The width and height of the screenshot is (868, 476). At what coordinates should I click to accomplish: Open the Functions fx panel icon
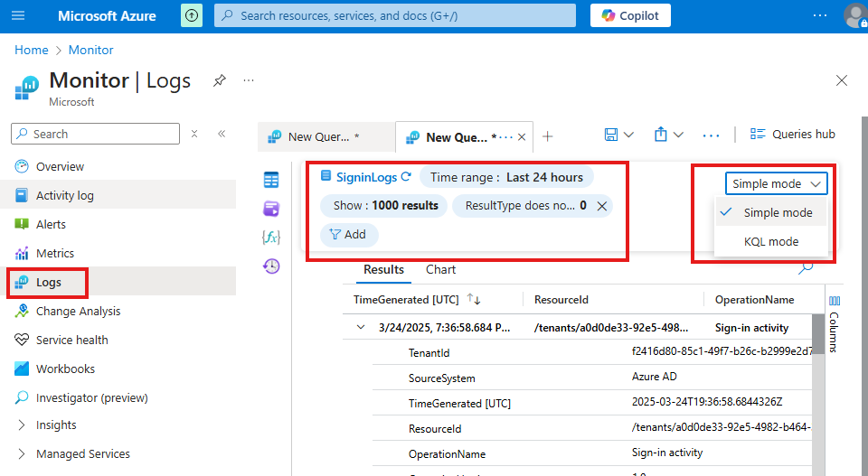point(271,238)
